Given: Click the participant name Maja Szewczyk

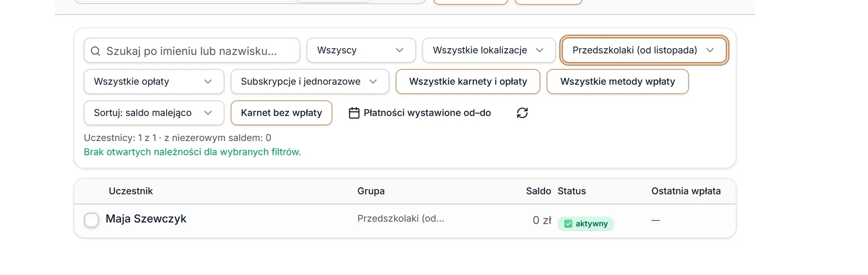Looking at the screenshot, I should [x=146, y=219].
